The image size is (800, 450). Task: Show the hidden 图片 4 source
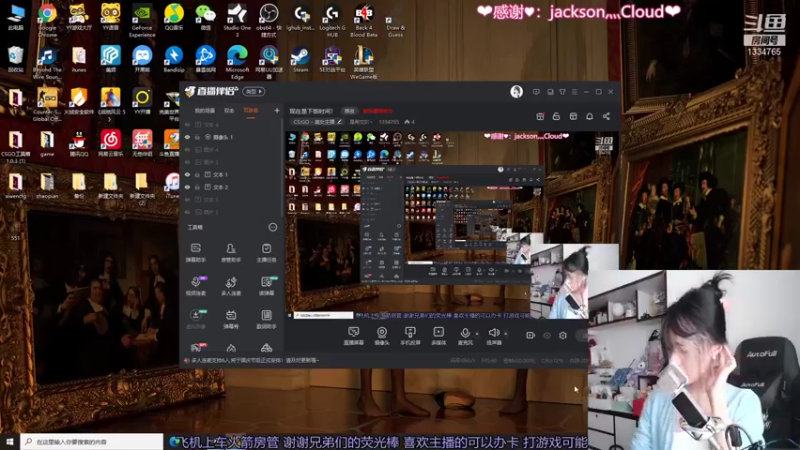187,149
